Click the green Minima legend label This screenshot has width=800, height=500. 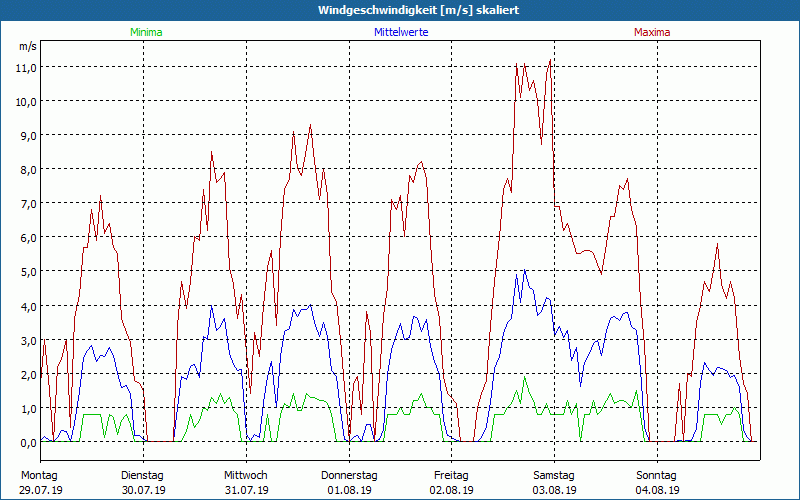(x=146, y=32)
